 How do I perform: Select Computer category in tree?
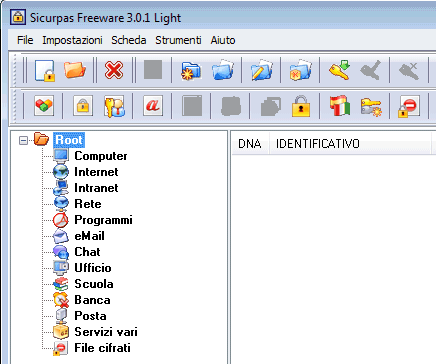pyautogui.click(x=101, y=156)
